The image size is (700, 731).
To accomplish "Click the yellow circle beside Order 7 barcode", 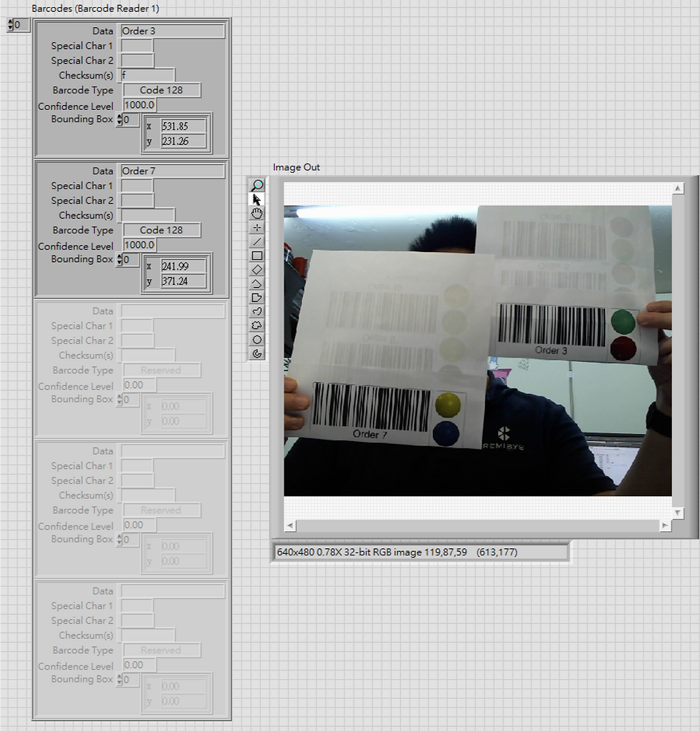I will (x=448, y=404).
